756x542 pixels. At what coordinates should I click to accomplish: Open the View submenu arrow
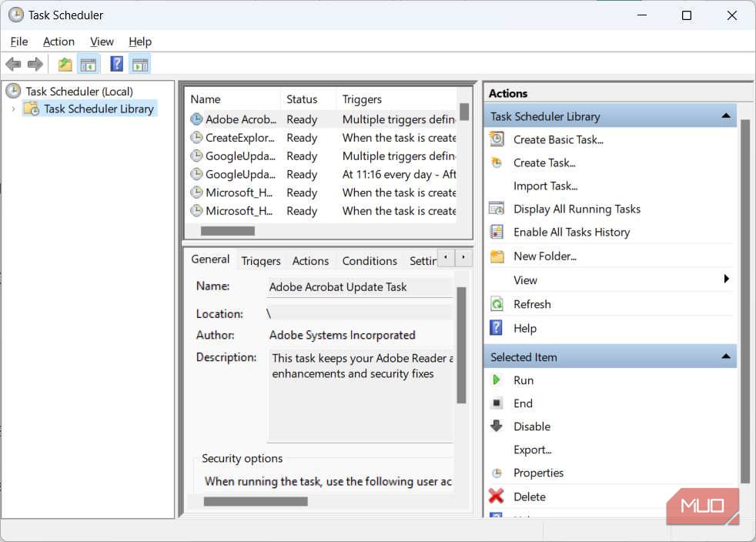pos(727,280)
